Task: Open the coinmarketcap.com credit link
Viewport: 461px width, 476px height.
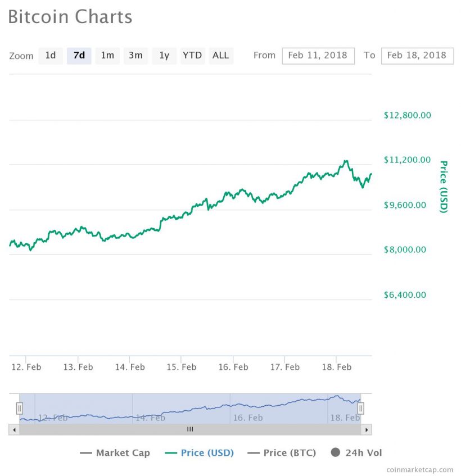Action: coord(420,469)
